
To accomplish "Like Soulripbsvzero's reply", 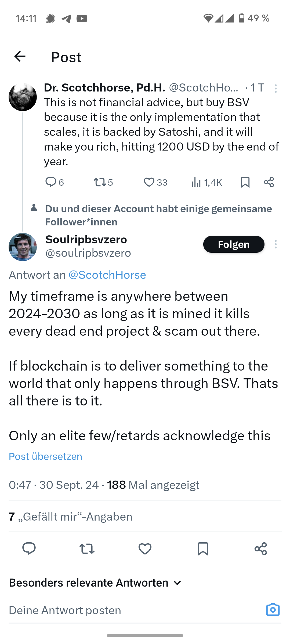I will tap(145, 549).
